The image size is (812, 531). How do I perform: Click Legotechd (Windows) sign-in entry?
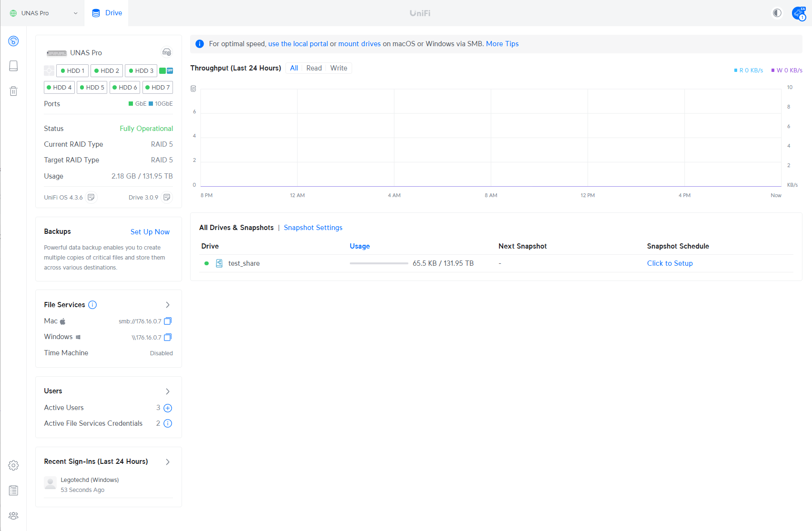(x=90, y=480)
